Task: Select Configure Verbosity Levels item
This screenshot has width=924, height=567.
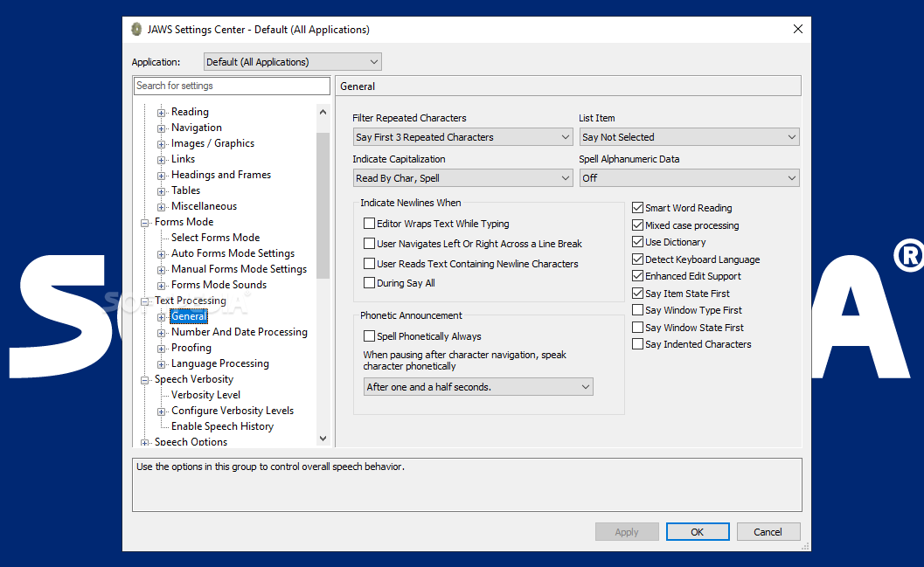Action: point(233,411)
